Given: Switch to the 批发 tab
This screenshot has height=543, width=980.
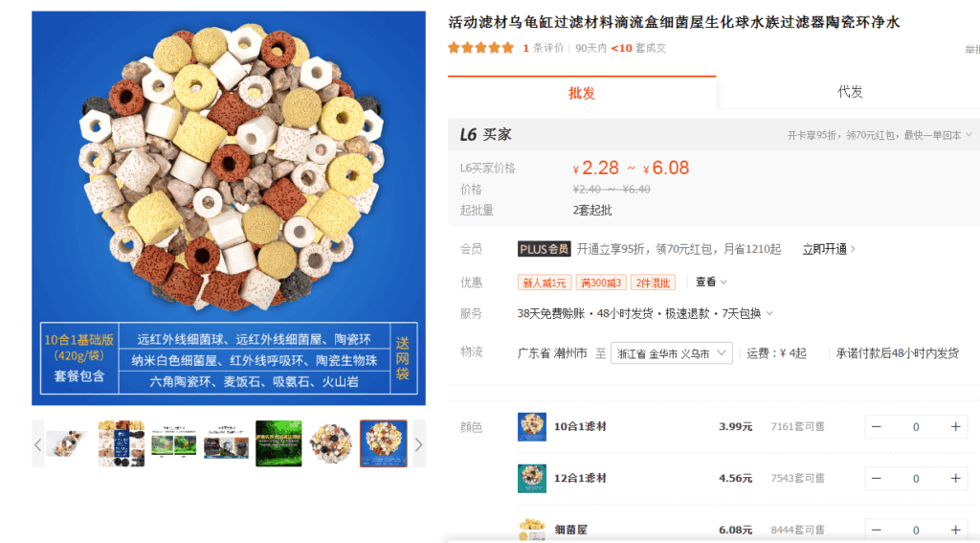Looking at the screenshot, I should click(x=582, y=93).
